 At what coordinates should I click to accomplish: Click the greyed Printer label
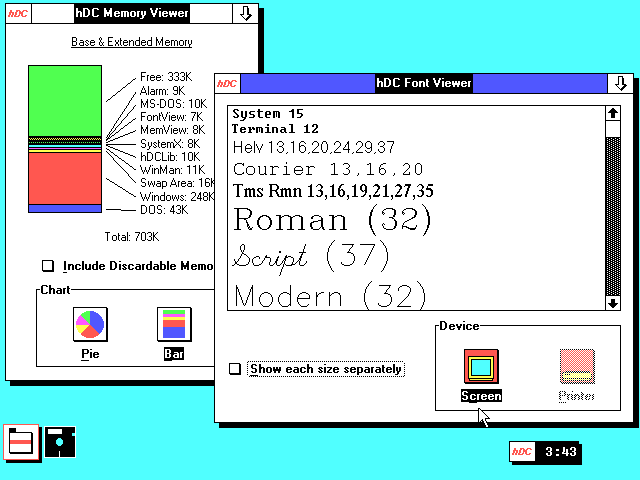click(576, 396)
